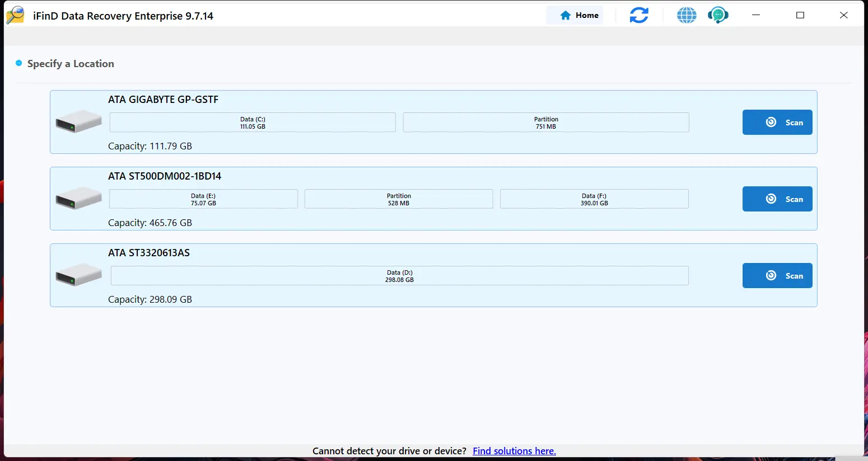The height and width of the screenshot is (461, 868).
Task: Click the "Capacity: 111.79 GB" text
Action: pos(150,146)
